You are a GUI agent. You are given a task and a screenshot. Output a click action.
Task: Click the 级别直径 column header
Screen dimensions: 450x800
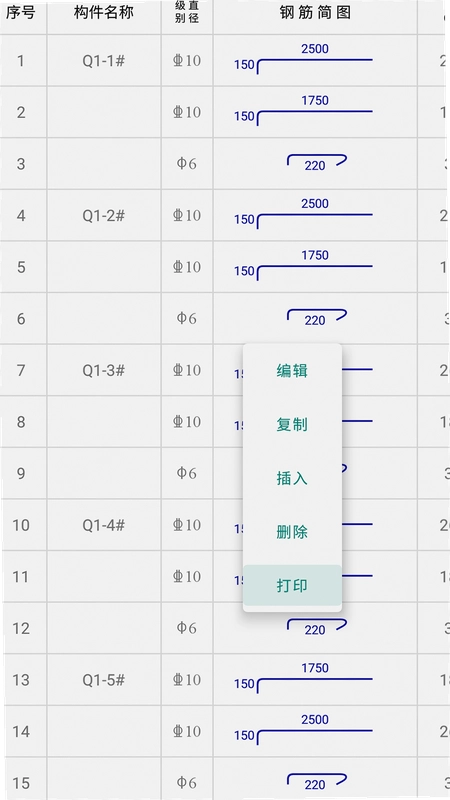(x=187, y=13)
